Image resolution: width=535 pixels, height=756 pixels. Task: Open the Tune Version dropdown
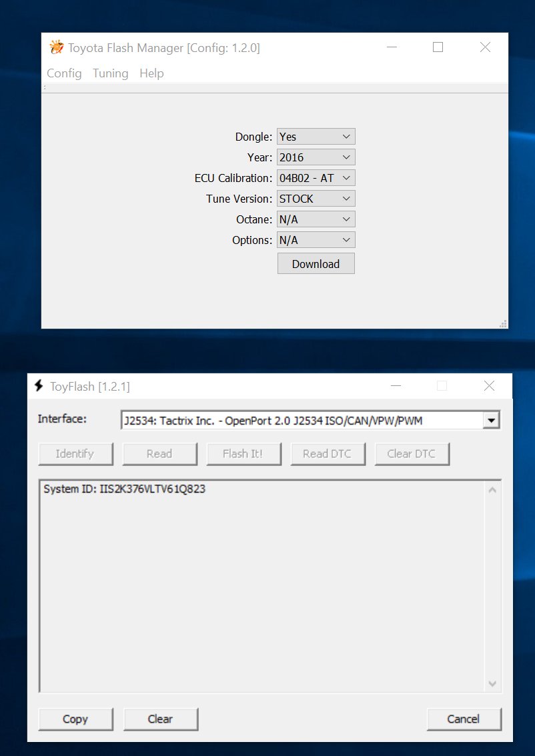coord(316,199)
